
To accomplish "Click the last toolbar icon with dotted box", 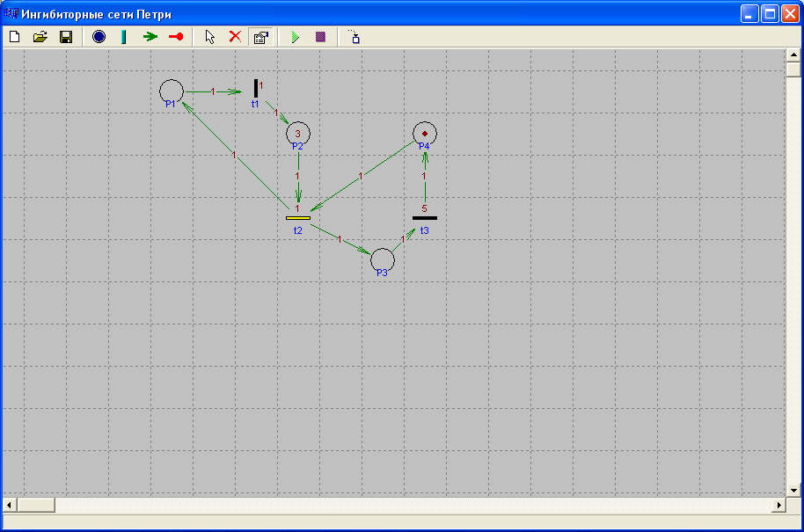I will (354, 37).
